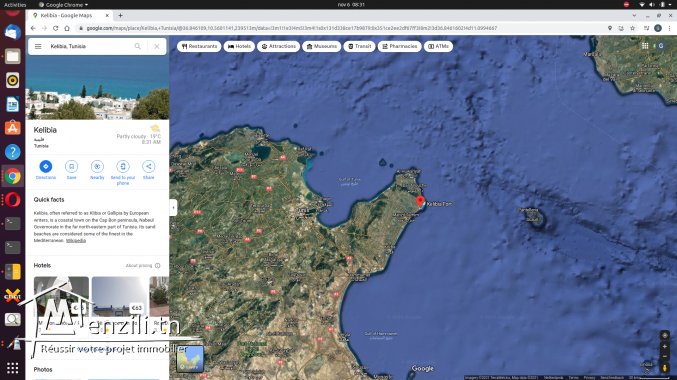Screen dimensions: 677x380
Task: Click the location permission icon in address bar
Action: click(610, 28)
